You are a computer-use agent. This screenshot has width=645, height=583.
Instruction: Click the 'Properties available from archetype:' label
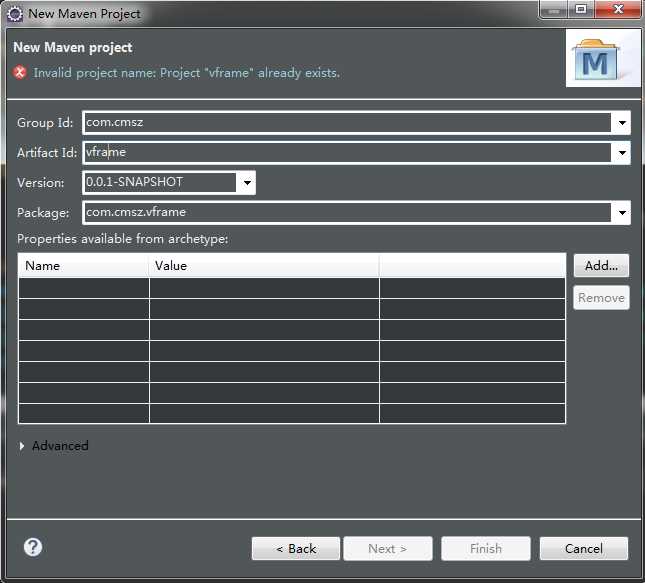pyautogui.click(x=123, y=239)
